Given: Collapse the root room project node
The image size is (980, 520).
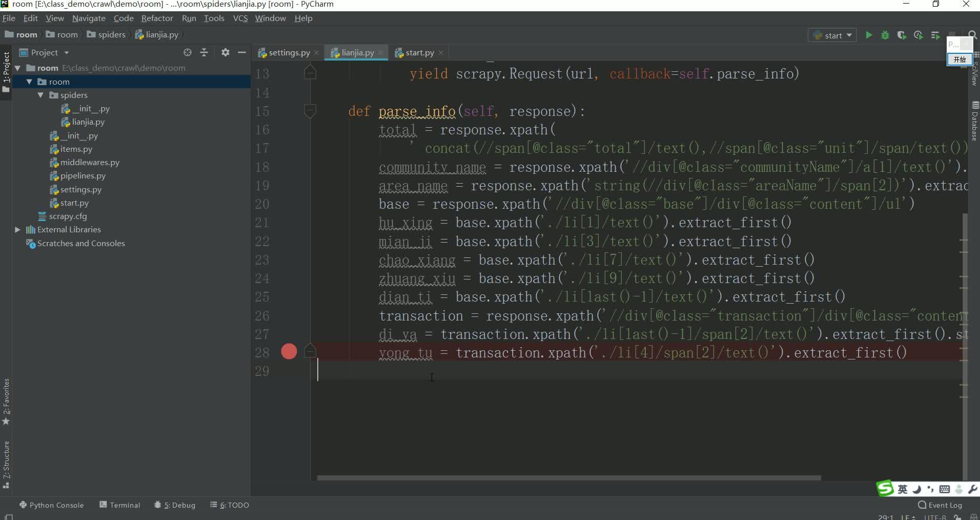Looking at the screenshot, I should pyautogui.click(x=18, y=68).
